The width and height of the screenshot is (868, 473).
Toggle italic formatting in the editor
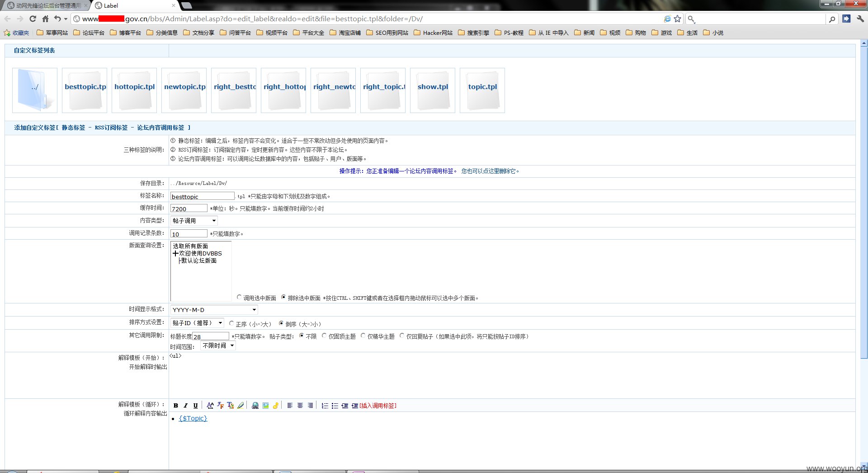coord(185,406)
